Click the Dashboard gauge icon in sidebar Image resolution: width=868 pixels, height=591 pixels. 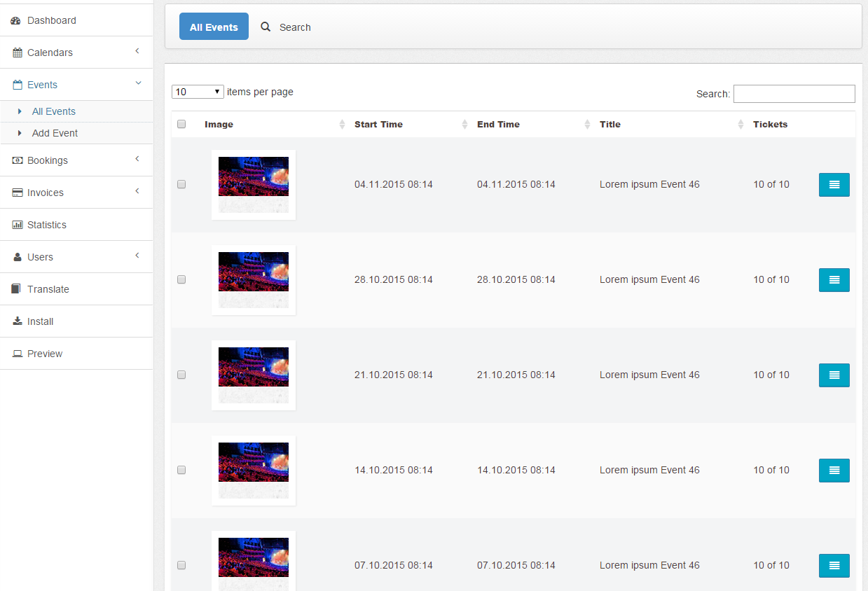point(16,21)
